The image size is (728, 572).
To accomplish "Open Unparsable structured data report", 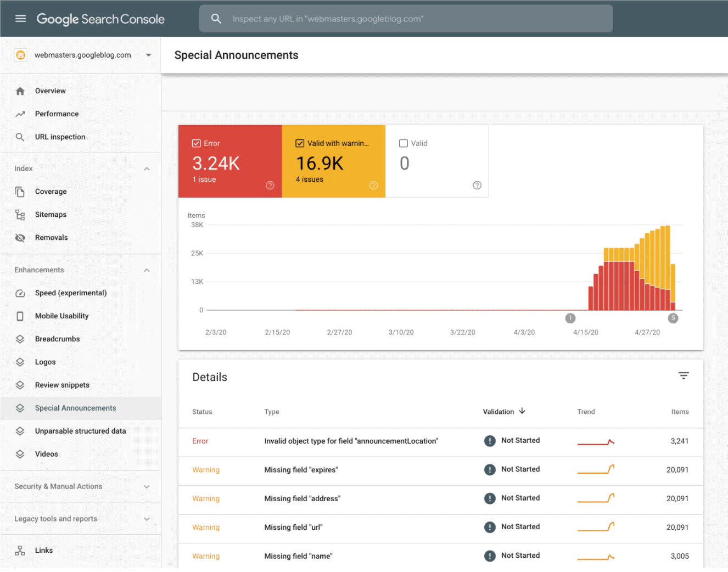I will 80,431.
